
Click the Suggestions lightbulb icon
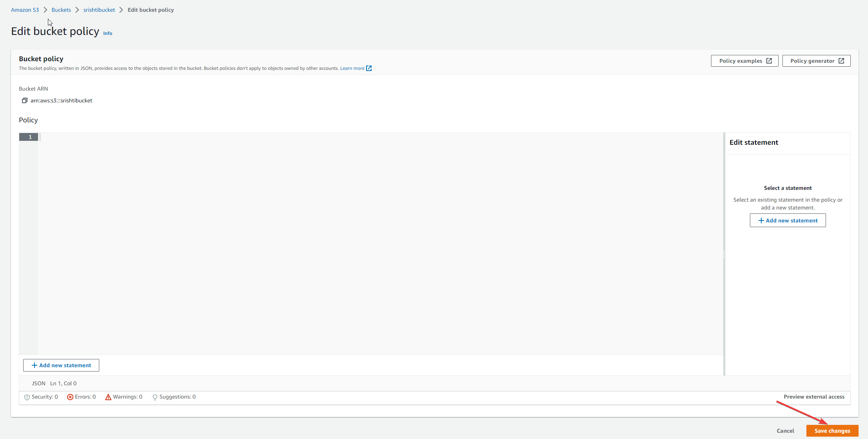(x=155, y=397)
